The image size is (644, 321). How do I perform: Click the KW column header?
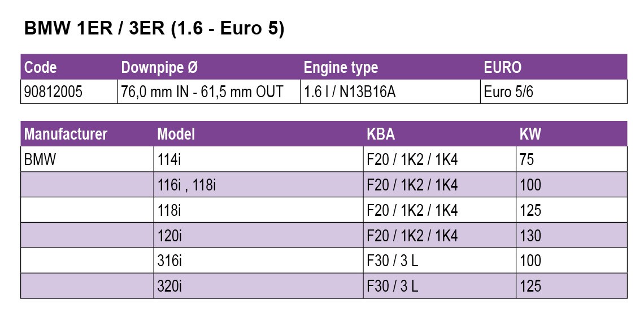click(x=530, y=134)
